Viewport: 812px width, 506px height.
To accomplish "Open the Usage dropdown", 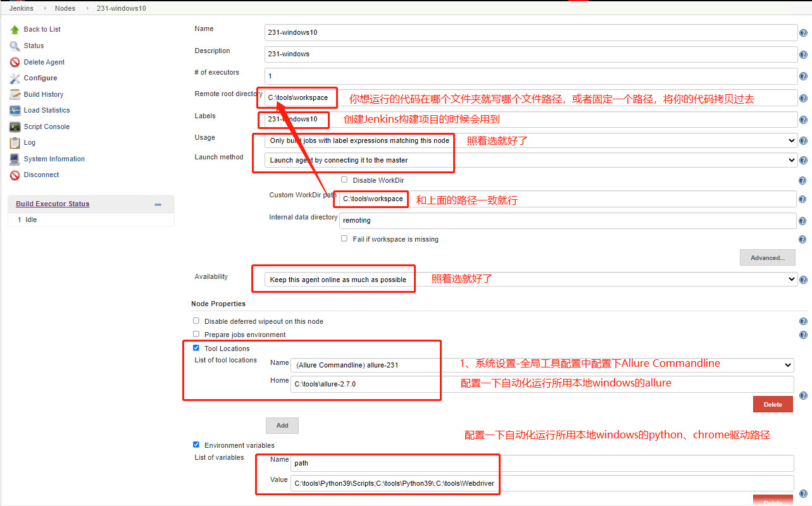I will [x=531, y=140].
